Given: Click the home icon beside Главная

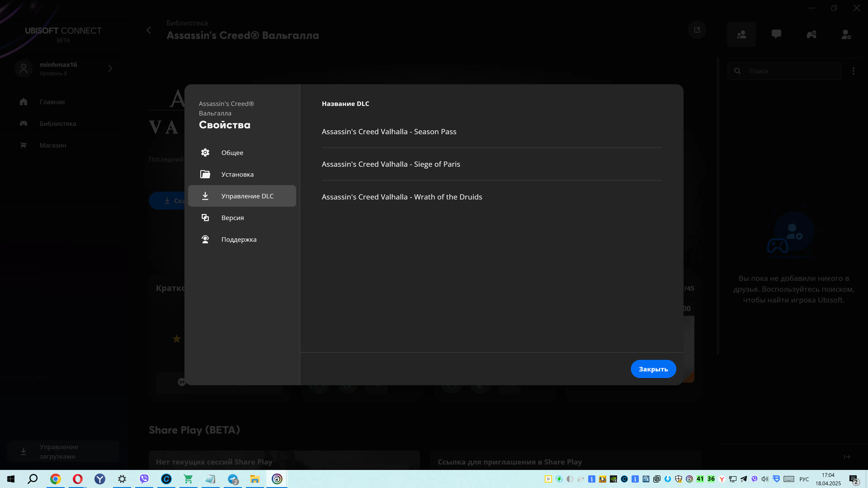Looking at the screenshot, I should click(23, 102).
